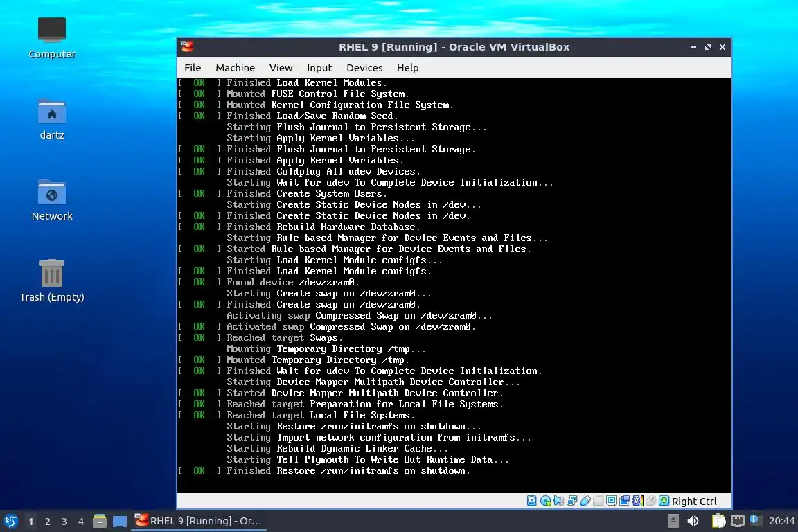Click the USB devices indicator icon
798x532 pixels.
point(585,501)
